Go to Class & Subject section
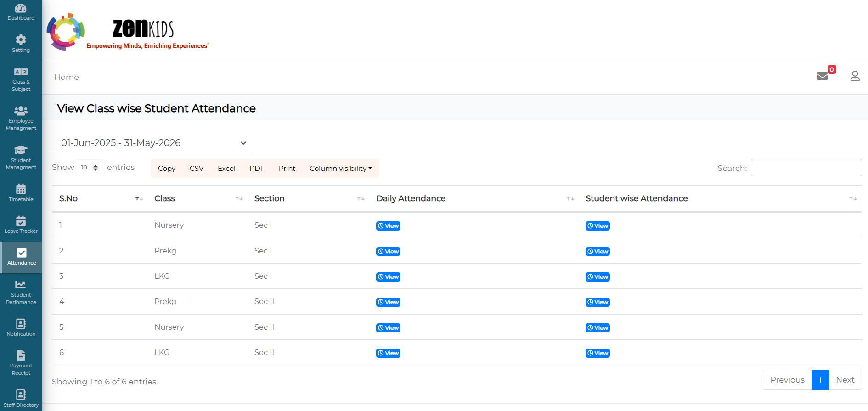The width and height of the screenshot is (868, 411). [x=21, y=79]
